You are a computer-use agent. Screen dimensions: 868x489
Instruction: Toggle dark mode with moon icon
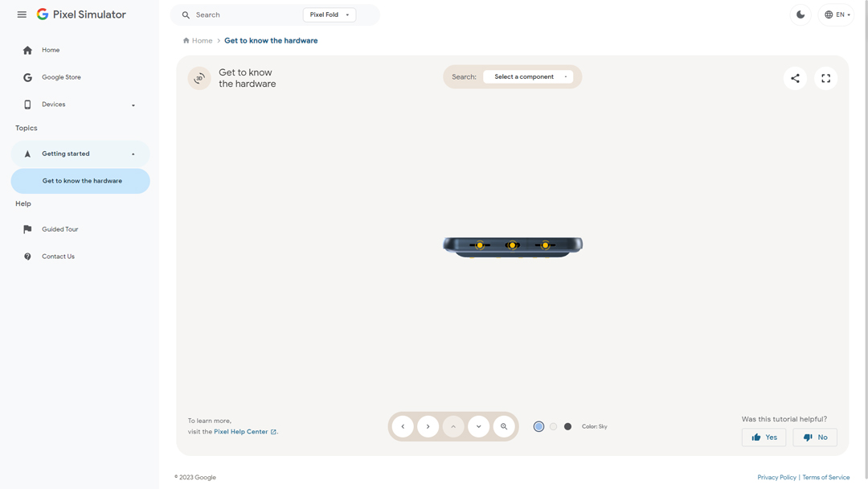tap(800, 14)
